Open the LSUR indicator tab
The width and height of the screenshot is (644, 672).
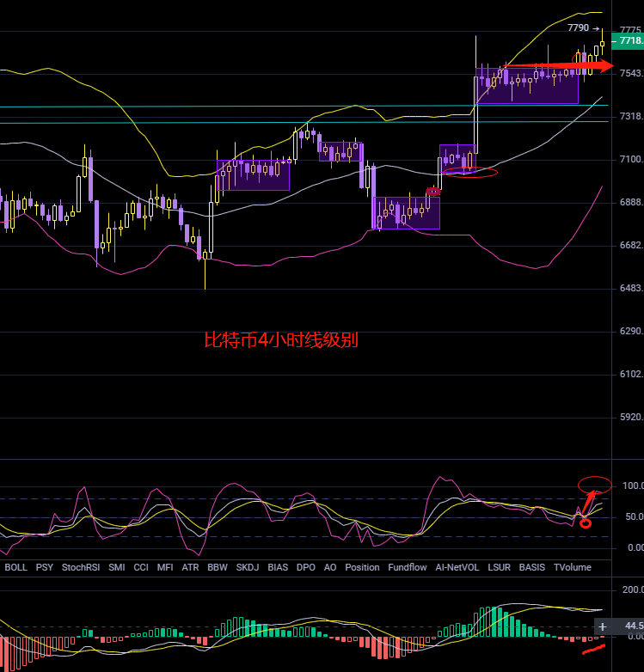click(499, 568)
